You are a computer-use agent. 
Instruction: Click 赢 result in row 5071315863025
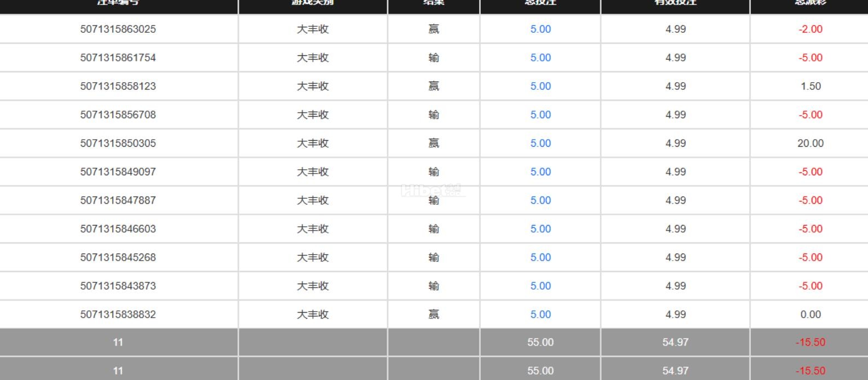pos(434,29)
